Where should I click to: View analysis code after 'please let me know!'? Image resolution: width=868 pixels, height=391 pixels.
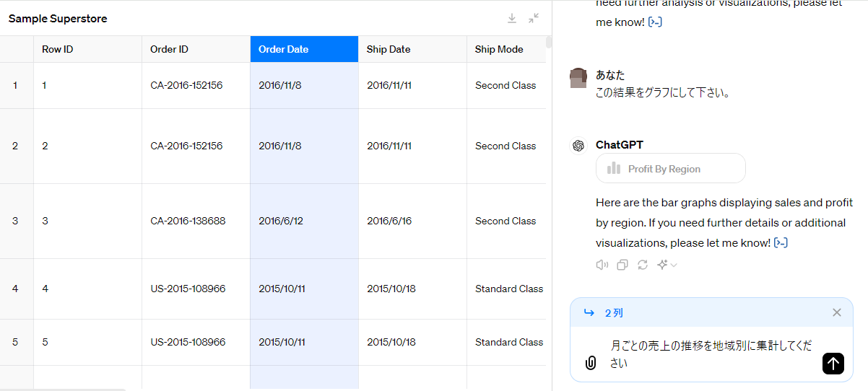(x=781, y=243)
